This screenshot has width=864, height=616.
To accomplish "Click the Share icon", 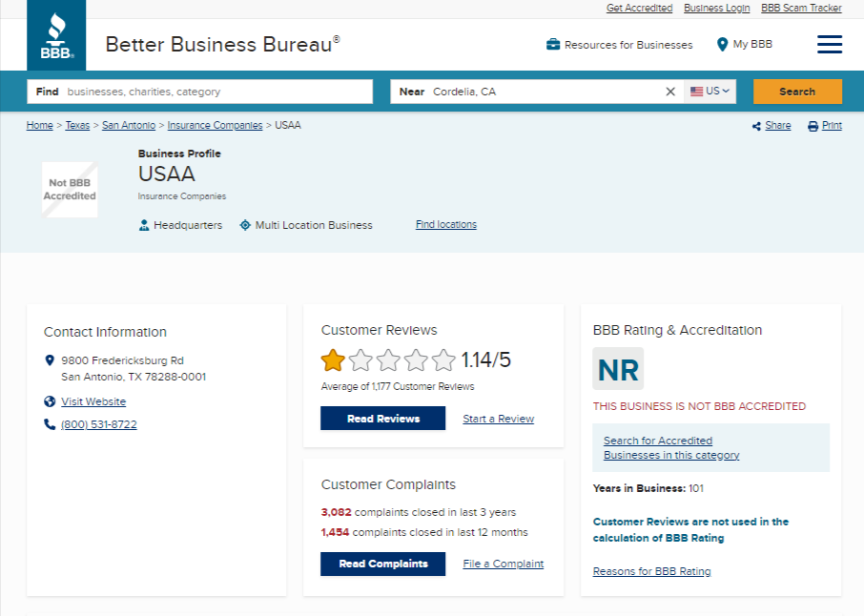I will 756,126.
